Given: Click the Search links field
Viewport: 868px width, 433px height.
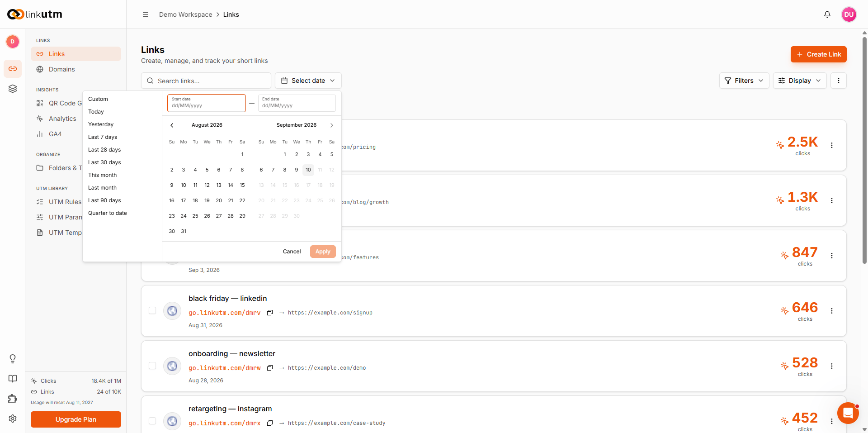Looking at the screenshot, I should pos(206,81).
